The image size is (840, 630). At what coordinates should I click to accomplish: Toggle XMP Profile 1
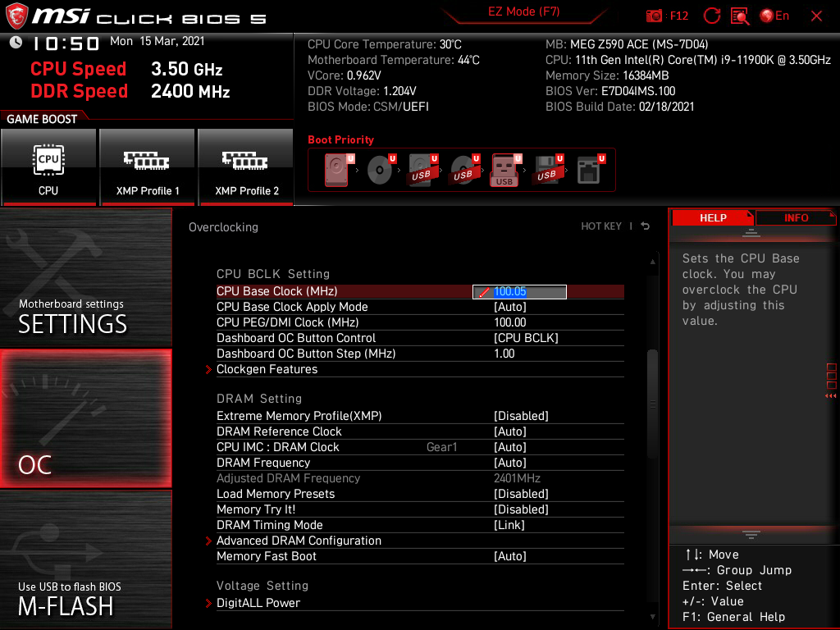147,167
